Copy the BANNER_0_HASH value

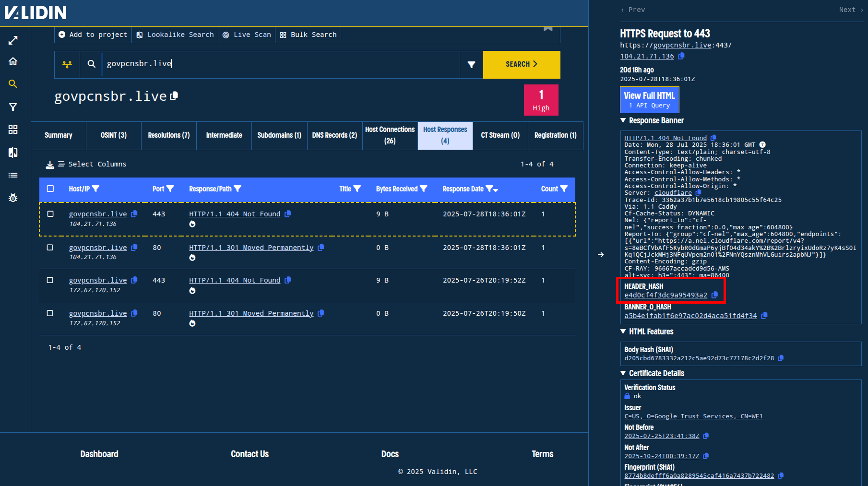[x=764, y=316]
